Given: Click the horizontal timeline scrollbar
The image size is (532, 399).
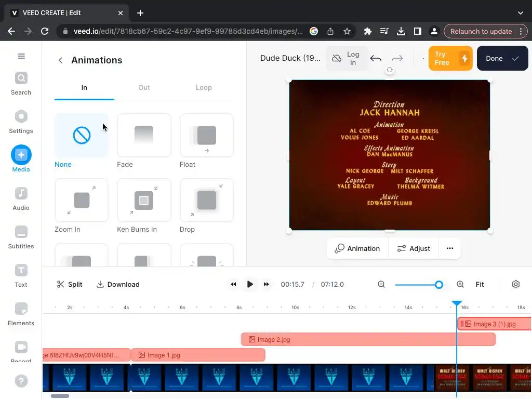Looking at the screenshot, I should [x=60, y=396].
